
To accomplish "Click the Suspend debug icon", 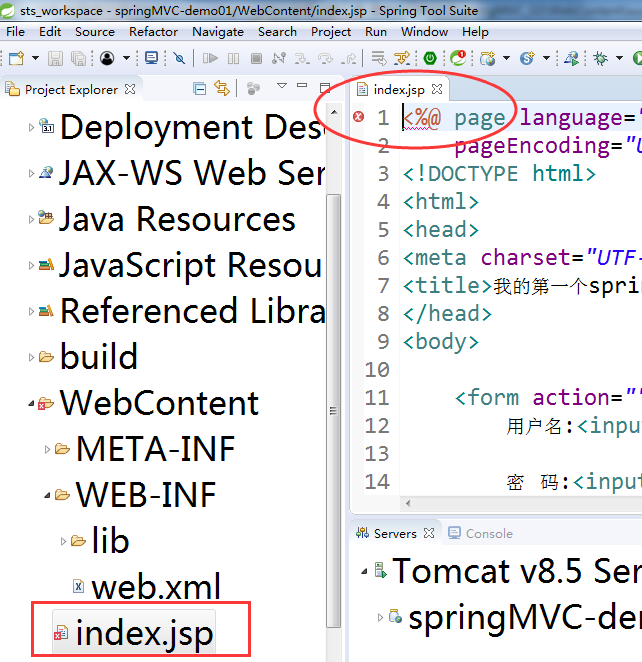I will click(233, 58).
